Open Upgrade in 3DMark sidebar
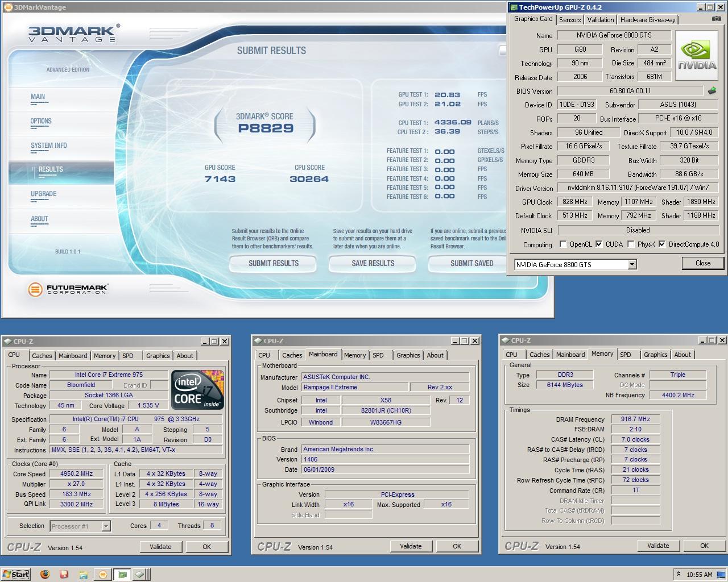Screen dimensions: 728x582 44,194
